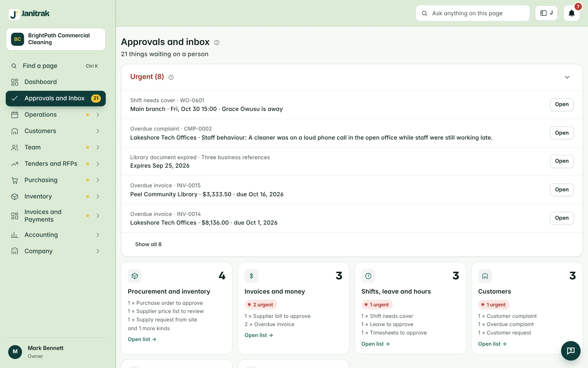Click the Accounting bar chart icon

15,235
